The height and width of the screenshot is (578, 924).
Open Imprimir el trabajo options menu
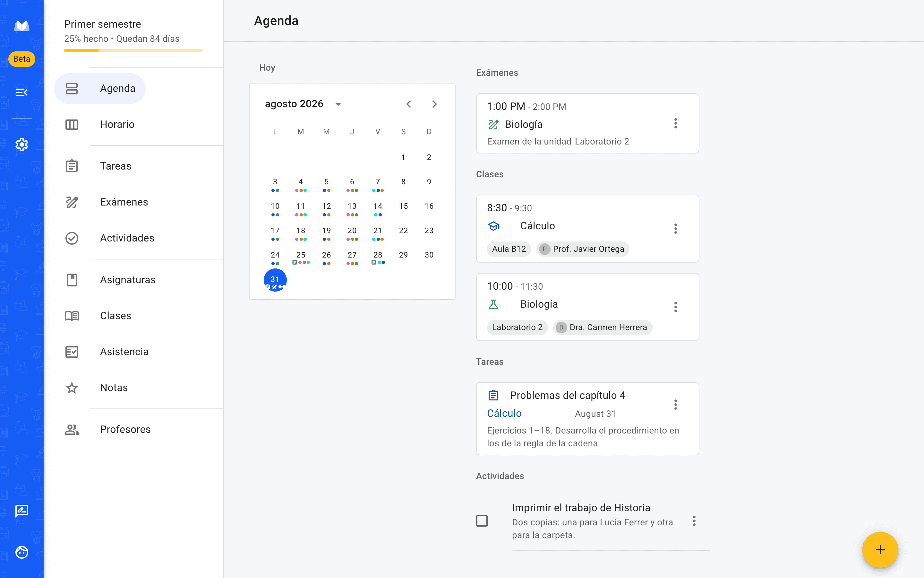click(694, 521)
